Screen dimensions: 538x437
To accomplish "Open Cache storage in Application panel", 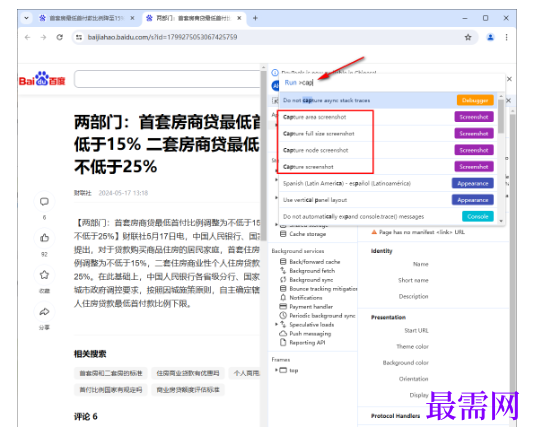I will [x=307, y=234].
